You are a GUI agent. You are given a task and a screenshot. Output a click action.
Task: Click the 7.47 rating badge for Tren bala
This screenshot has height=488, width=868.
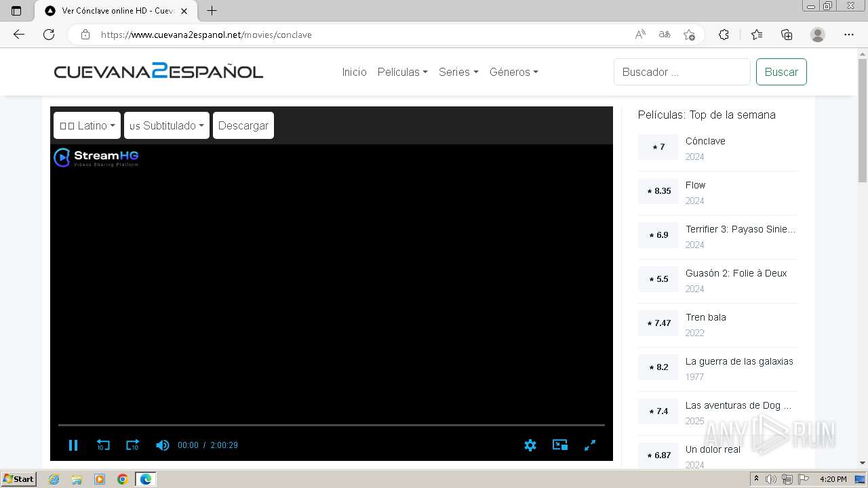(x=658, y=323)
